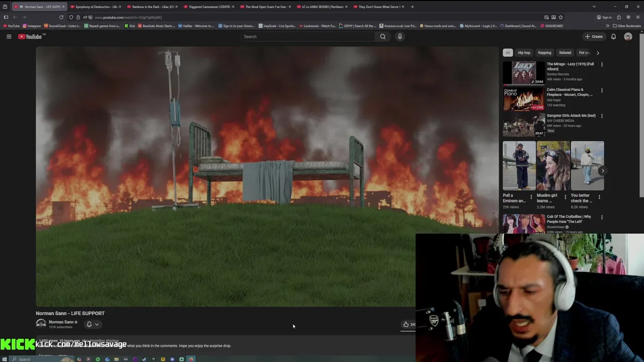
Task: Open the YouTube hamburger guide menu
Action: click(9, 37)
